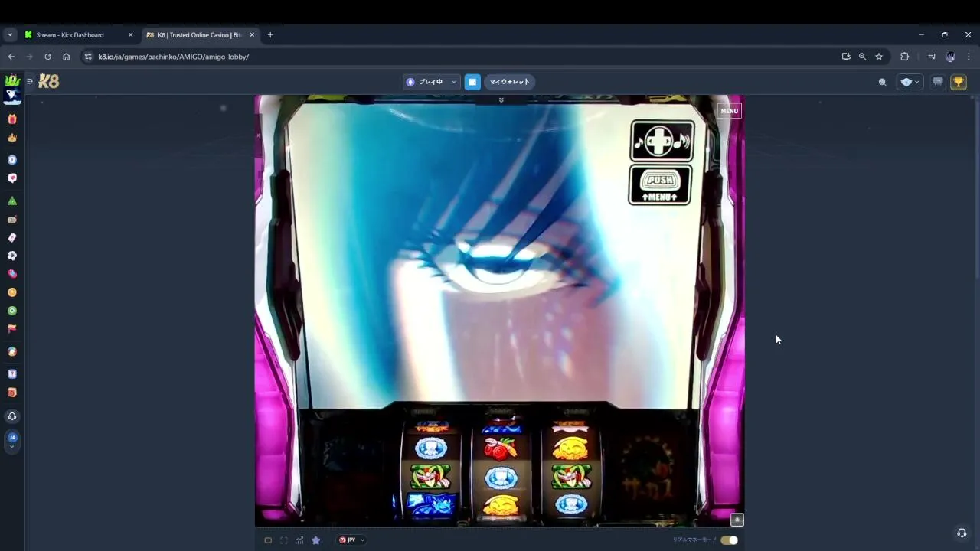Open マイウォレット button
Screen dimensions: 980x551
(x=509, y=82)
